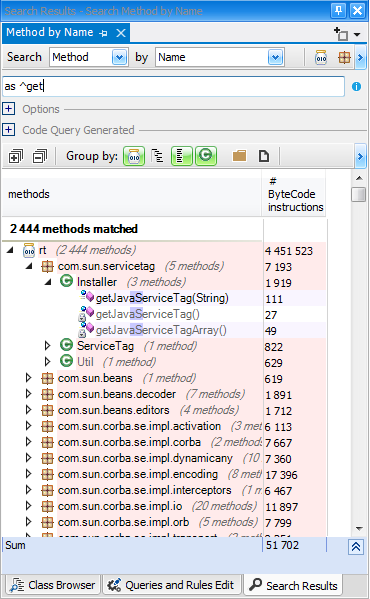Image resolution: width=370 pixels, height=599 pixels.
Task: Select getJavaServiceTag(String) method
Action: tap(162, 298)
